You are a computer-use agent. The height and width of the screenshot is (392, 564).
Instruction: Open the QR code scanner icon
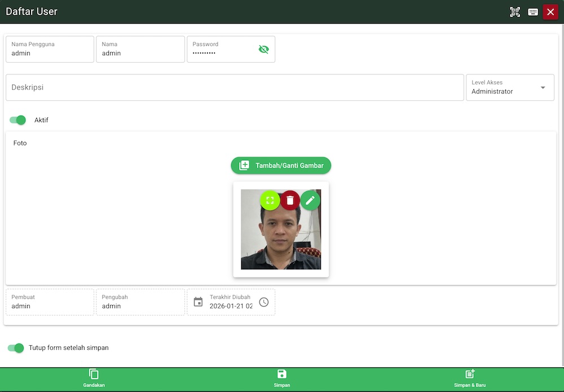[514, 11]
